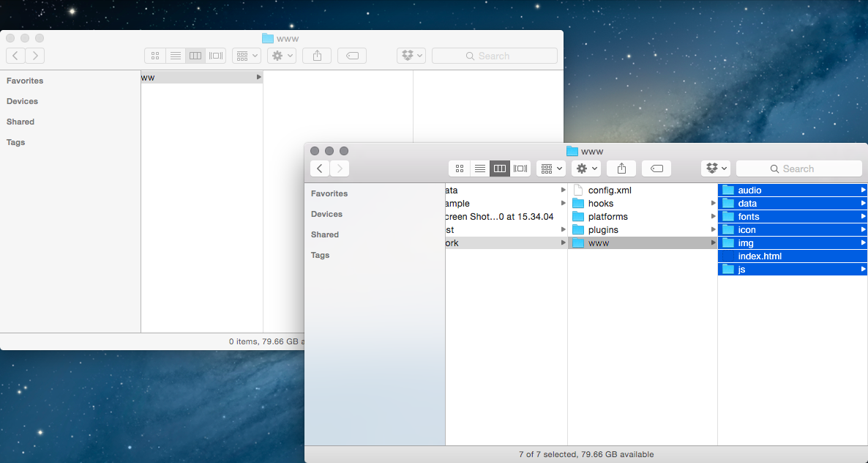868x463 pixels.
Task: Select the js folder
Action: [x=793, y=269]
